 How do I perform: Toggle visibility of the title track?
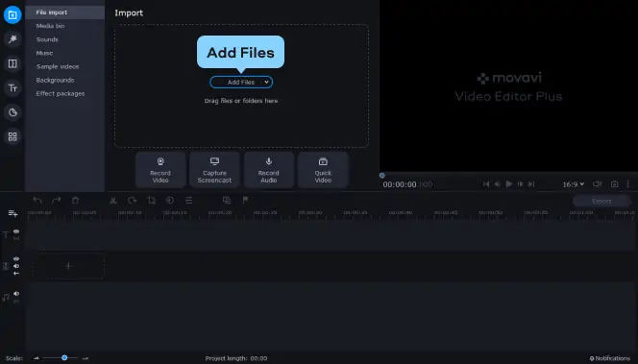[16, 231]
